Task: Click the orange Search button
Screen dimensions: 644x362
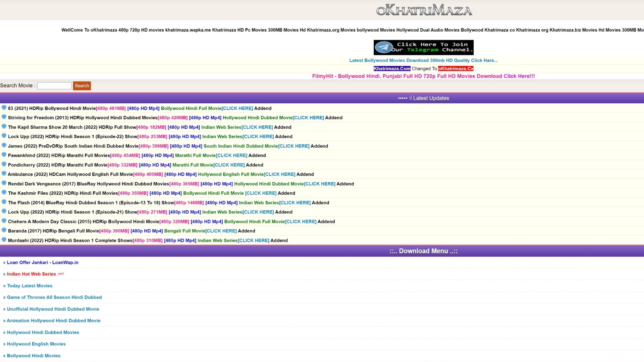Action: tap(82, 86)
